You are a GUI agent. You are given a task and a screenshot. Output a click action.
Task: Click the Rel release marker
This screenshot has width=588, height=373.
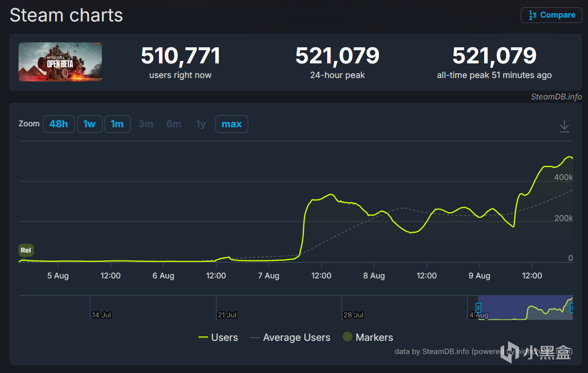[26, 250]
